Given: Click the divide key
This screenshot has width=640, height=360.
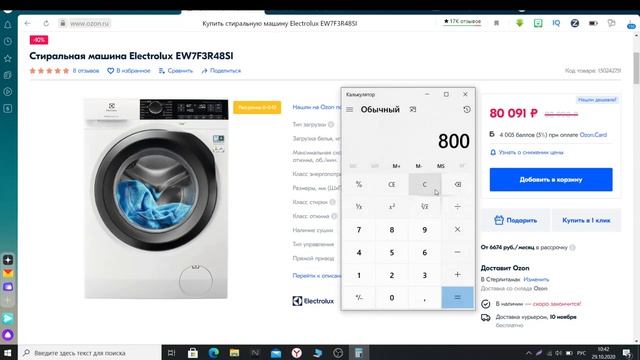Looking at the screenshot, I should 457,207.
